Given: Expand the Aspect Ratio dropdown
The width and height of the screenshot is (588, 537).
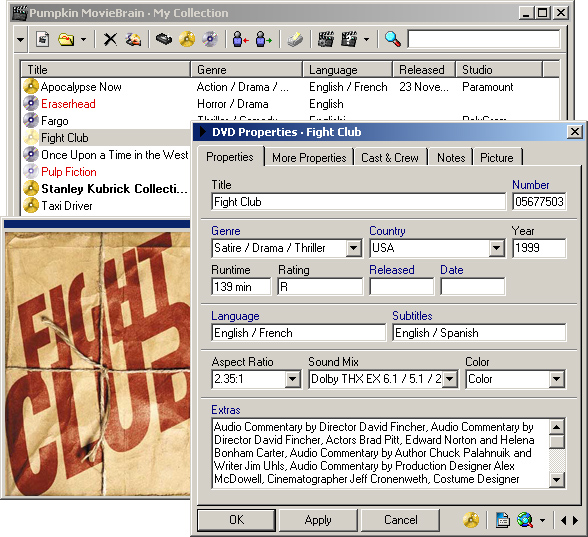Looking at the screenshot, I should pos(292,379).
